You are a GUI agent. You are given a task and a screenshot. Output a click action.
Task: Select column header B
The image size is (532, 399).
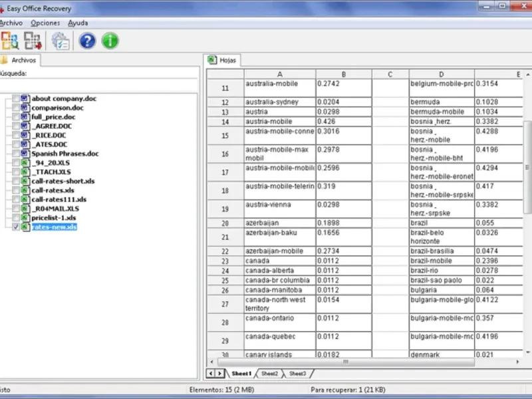[344, 74]
